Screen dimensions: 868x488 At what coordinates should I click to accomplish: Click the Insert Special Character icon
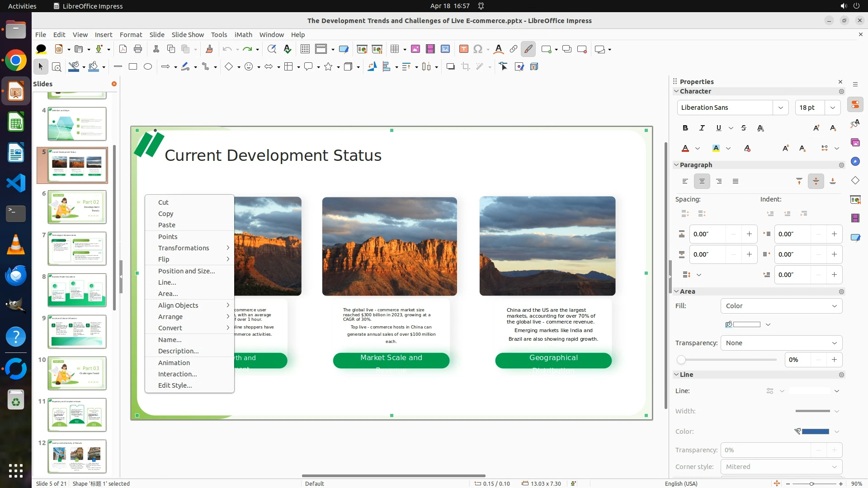[x=478, y=49]
